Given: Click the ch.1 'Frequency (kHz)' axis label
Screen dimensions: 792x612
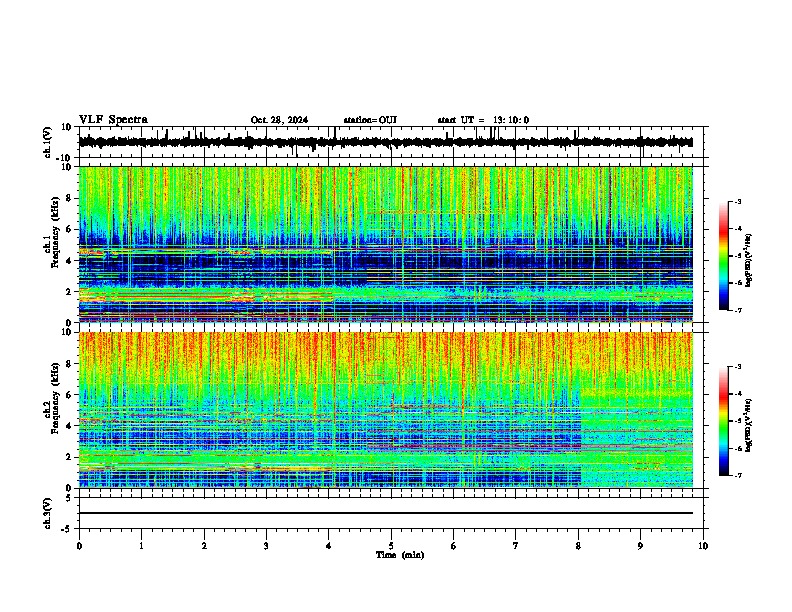Looking at the screenshot, I should pos(55,233).
